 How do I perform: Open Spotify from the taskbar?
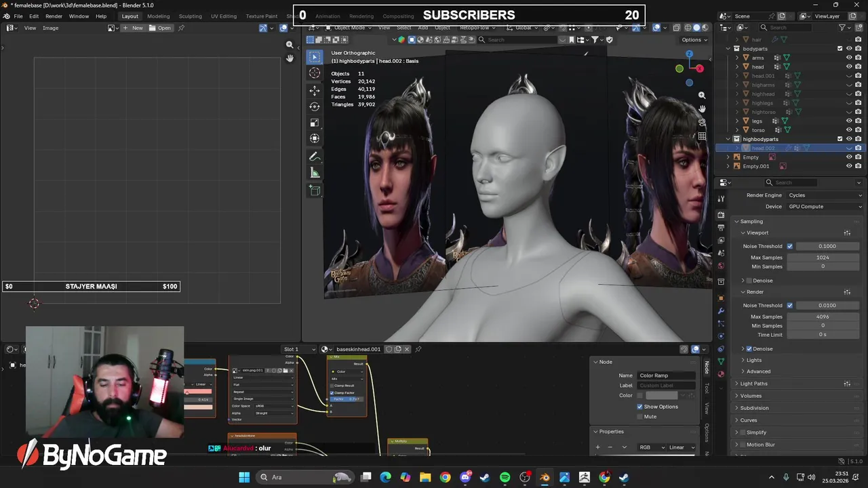pyautogui.click(x=505, y=477)
